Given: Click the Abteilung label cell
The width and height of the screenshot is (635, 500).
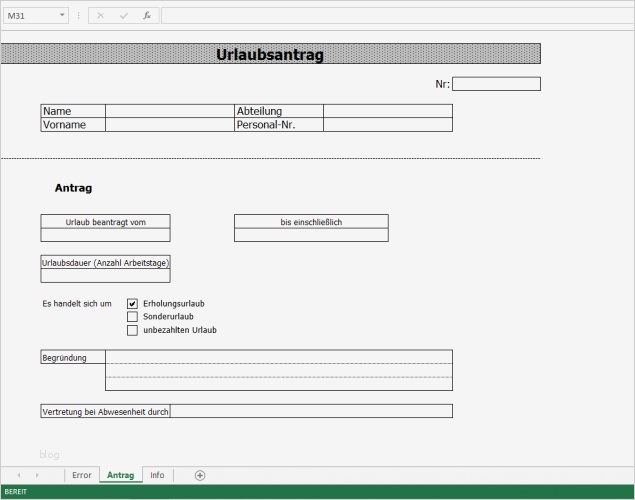Looking at the screenshot, I should pos(279,111).
